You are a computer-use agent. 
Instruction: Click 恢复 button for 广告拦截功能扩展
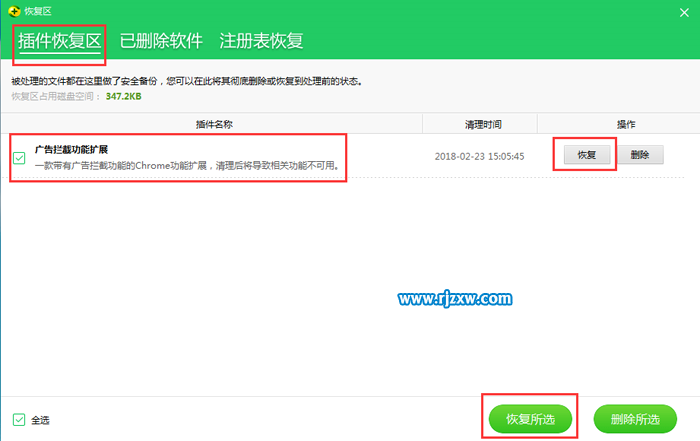587,155
